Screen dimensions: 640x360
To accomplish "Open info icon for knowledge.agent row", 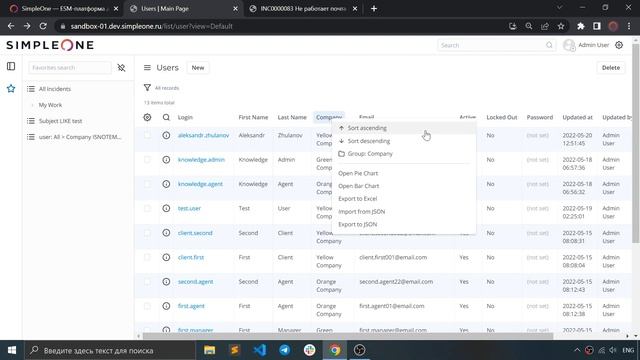I will coord(166,184).
